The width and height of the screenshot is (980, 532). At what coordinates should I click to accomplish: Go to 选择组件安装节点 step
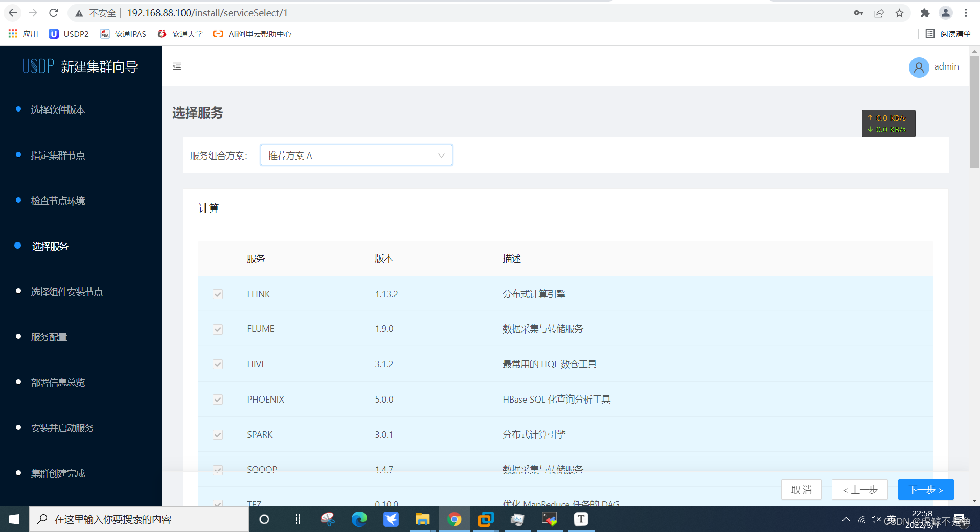(67, 292)
